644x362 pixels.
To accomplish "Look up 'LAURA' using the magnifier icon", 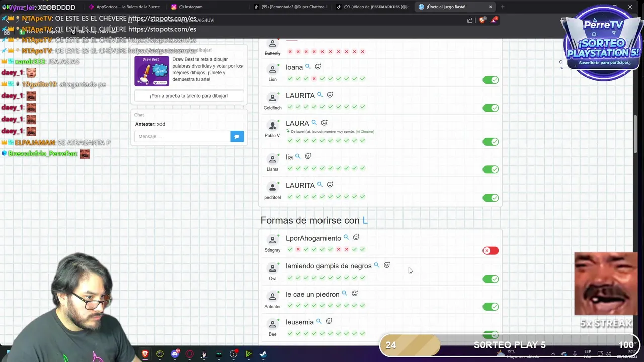I will point(314,123).
